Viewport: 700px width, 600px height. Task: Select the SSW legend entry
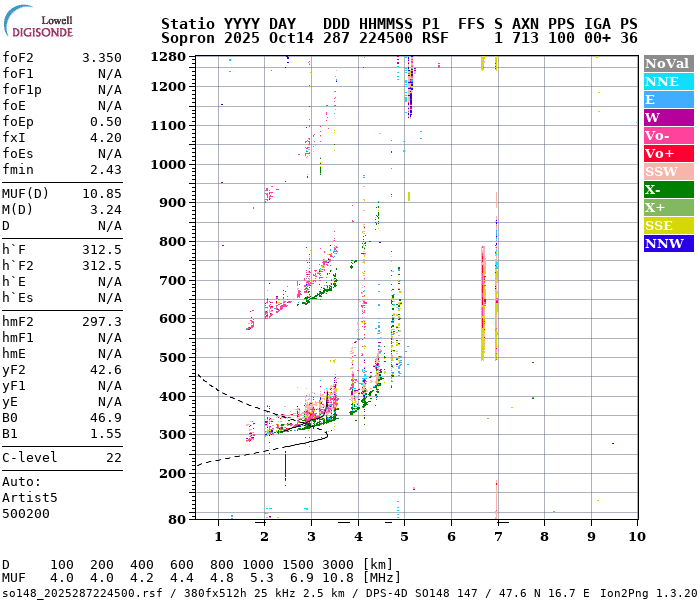(x=667, y=171)
